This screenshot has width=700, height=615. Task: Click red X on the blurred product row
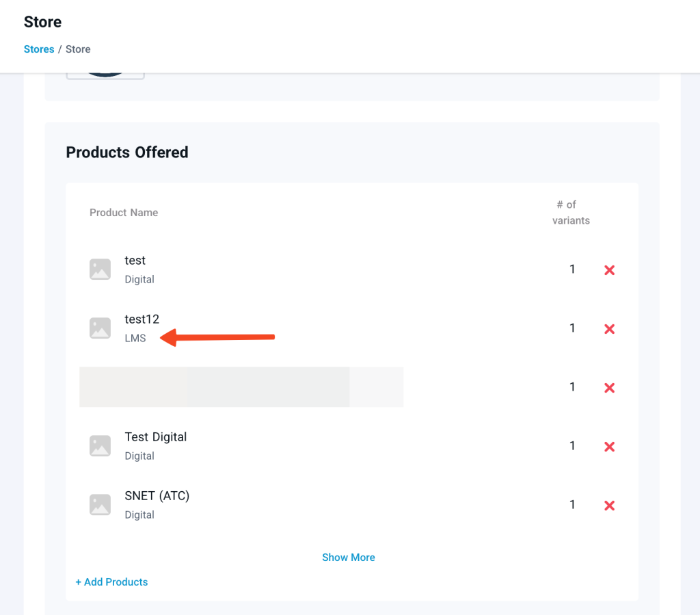click(x=609, y=388)
